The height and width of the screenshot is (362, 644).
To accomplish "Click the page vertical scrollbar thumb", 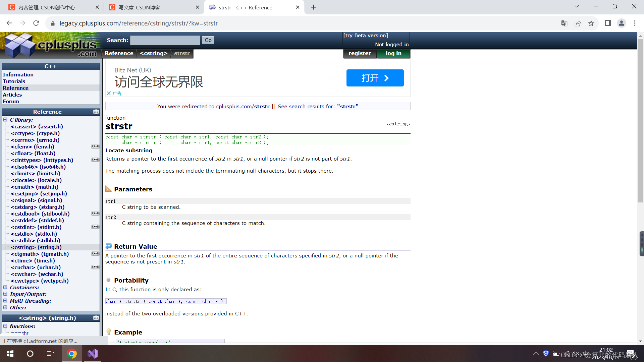I will (x=640, y=121).
